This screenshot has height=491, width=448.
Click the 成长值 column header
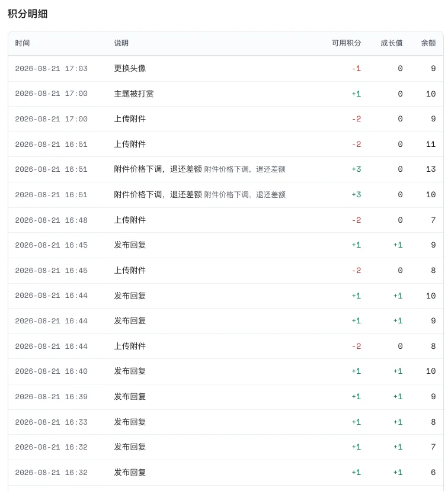392,43
